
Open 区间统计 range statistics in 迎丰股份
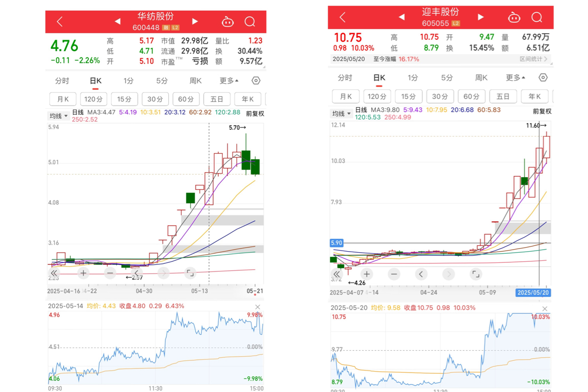click(533, 59)
